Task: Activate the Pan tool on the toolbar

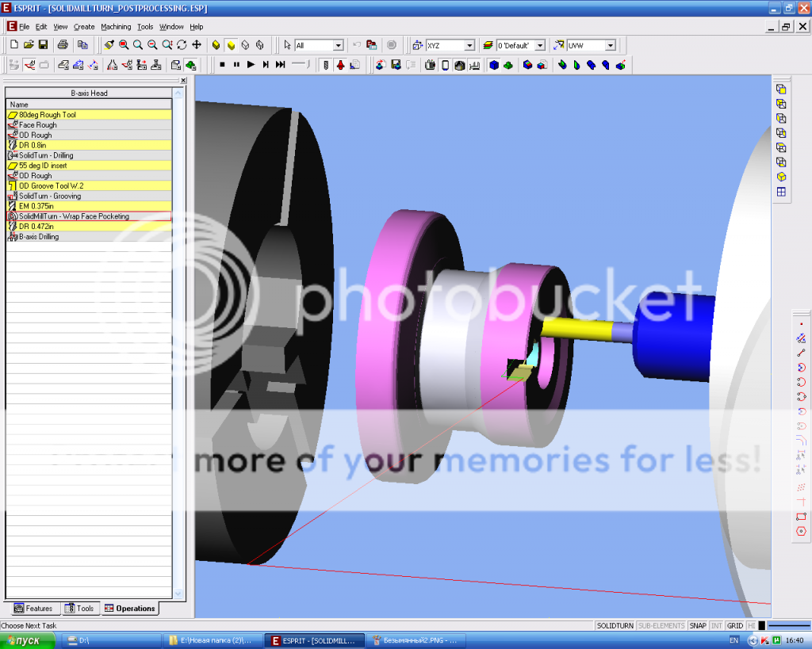Action: 197,45
